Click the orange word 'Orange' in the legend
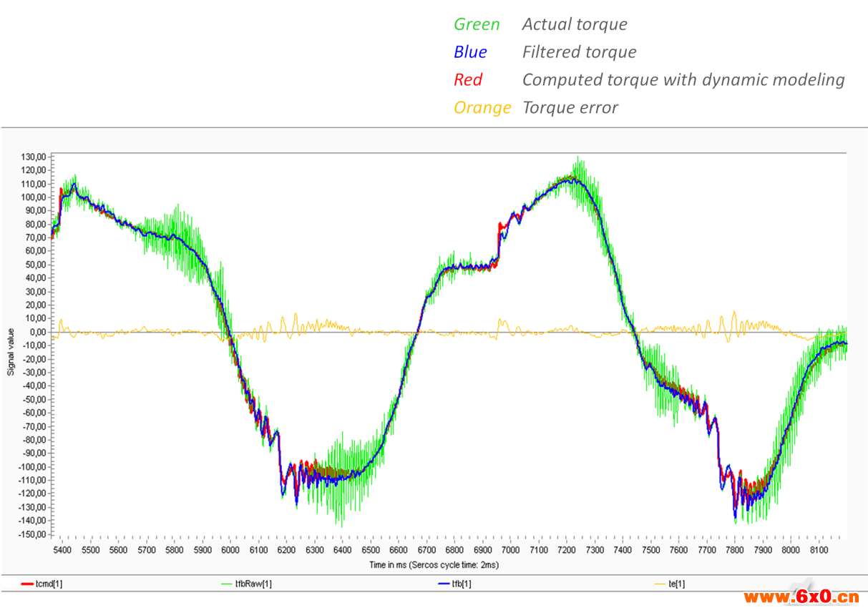 click(482, 108)
